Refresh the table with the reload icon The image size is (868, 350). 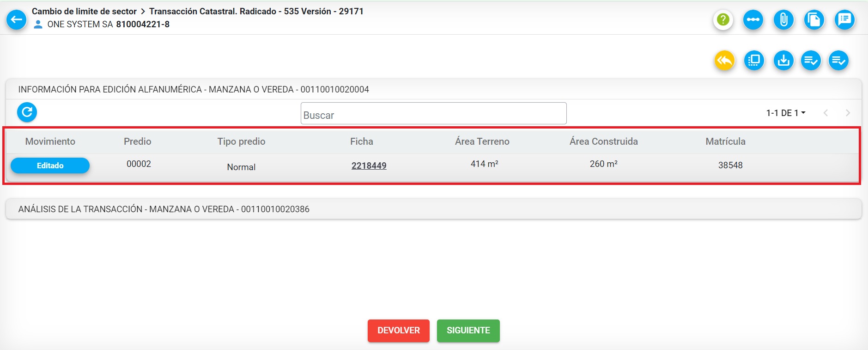point(27,112)
